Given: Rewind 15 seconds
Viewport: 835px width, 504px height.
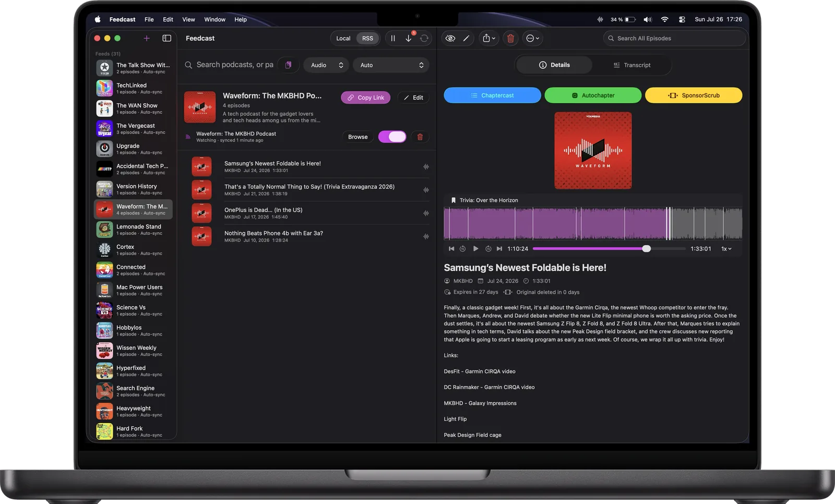Looking at the screenshot, I should pos(462,249).
